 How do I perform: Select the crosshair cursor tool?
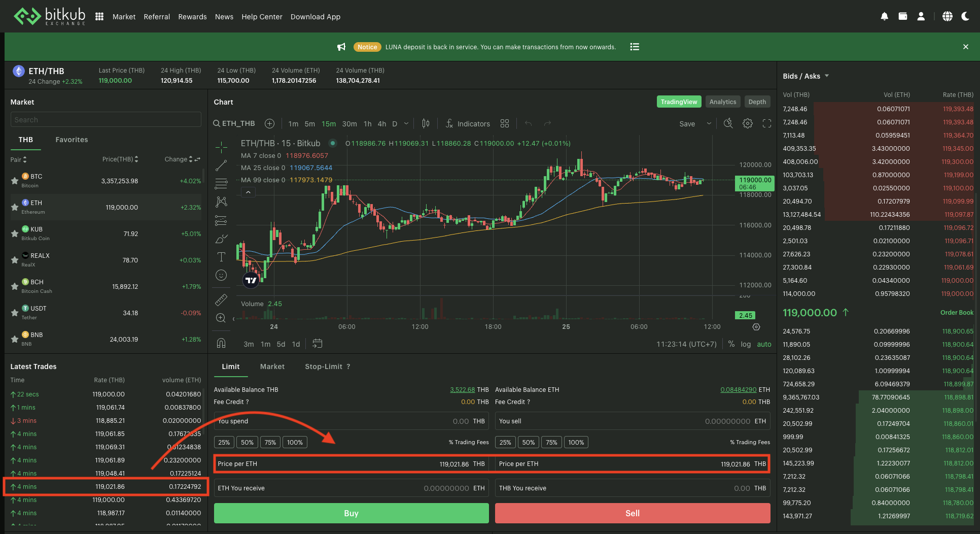pos(221,147)
